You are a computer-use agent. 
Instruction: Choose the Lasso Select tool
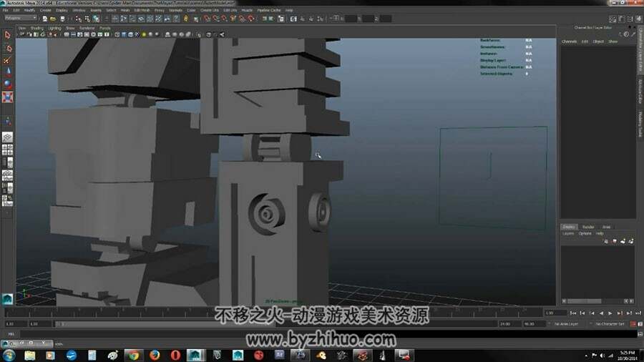coord(7,48)
